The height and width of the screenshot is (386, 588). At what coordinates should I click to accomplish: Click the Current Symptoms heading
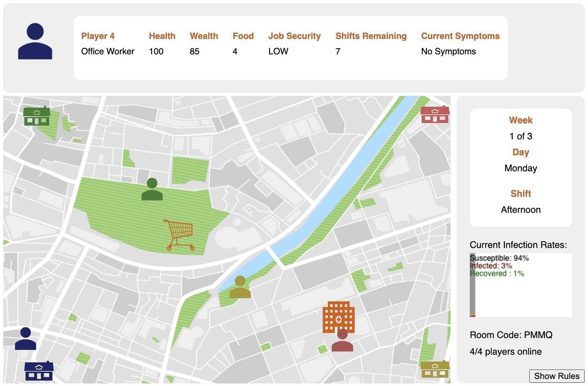coord(460,36)
